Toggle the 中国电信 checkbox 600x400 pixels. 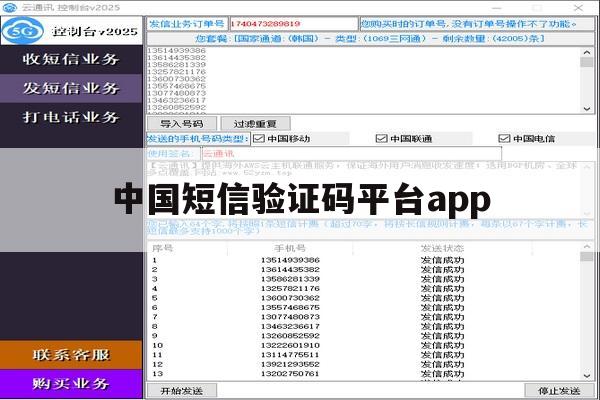pos(504,139)
